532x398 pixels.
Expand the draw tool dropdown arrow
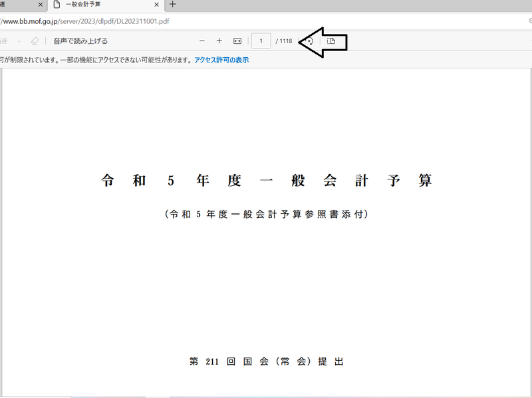pos(18,41)
